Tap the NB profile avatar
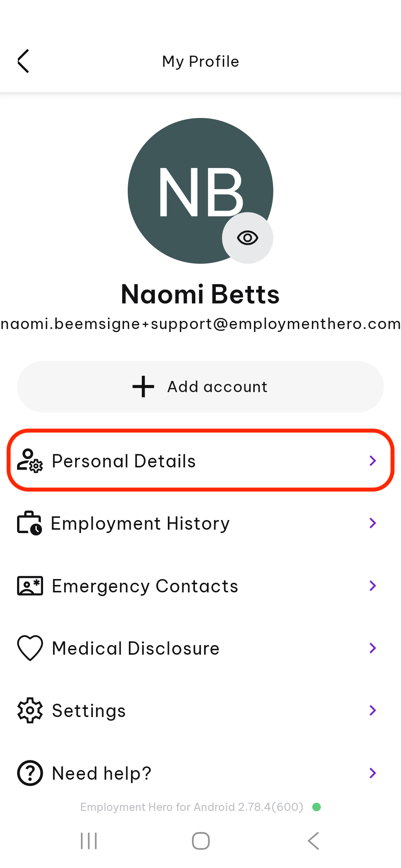Viewport: 401px width, 868px height. click(200, 191)
